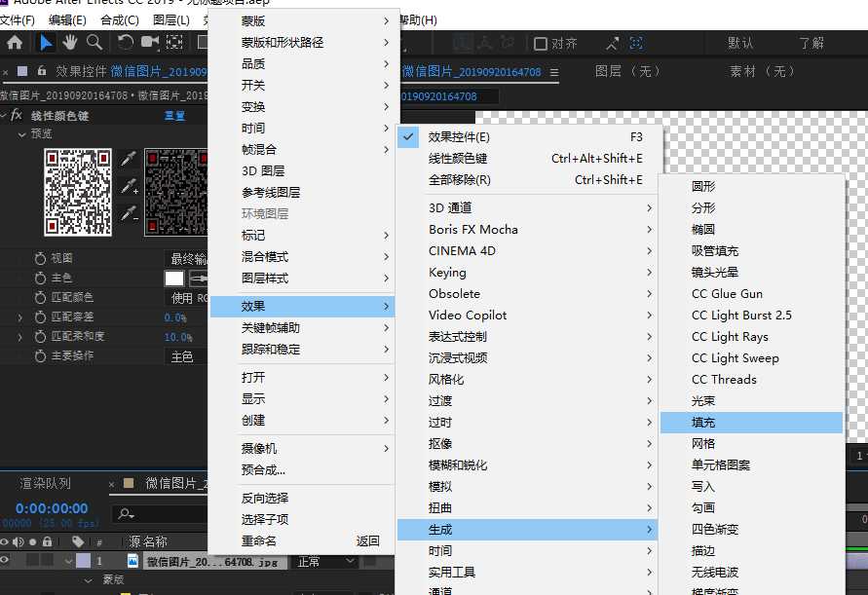Toggle checked 效果控件(E) menu item
The image size is (868, 595).
[x=528, y=137]
